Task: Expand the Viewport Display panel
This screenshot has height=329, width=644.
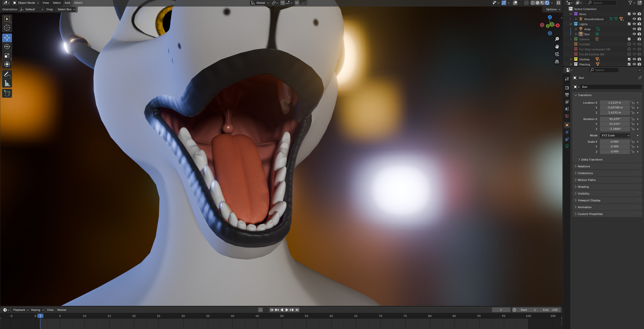Action: pos(589,200)
